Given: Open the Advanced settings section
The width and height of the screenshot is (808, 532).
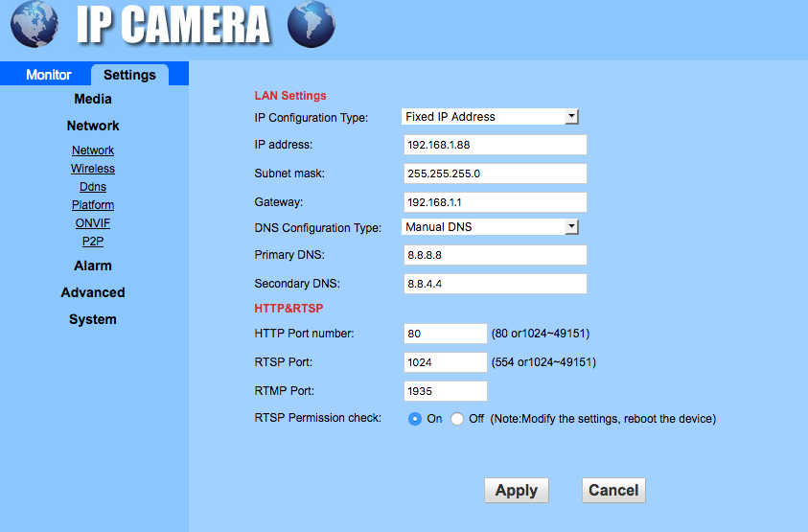Looking at the screenshot, I should pyautogui.click(x=93, y=292).
